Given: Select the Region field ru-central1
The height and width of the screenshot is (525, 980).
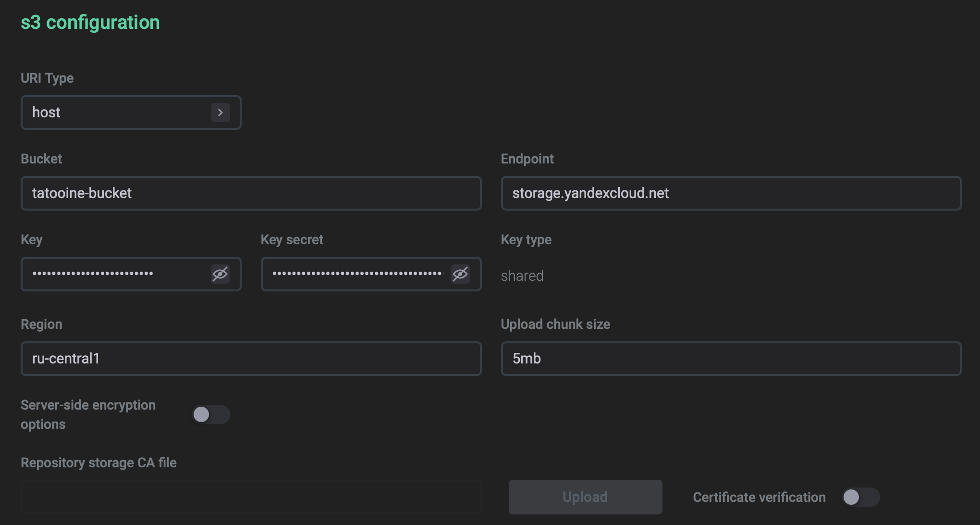Looking at the screenshot, I should tap(251, 359).
